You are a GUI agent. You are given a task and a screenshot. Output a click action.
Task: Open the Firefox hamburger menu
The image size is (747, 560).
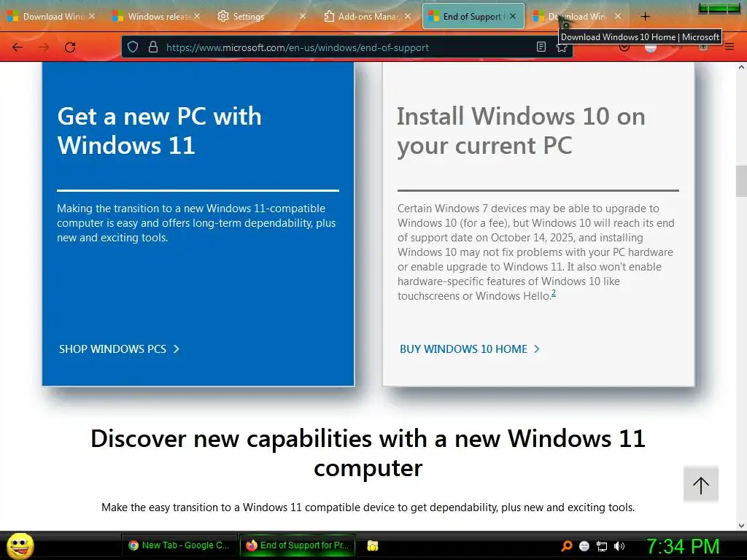click(729, 47)
